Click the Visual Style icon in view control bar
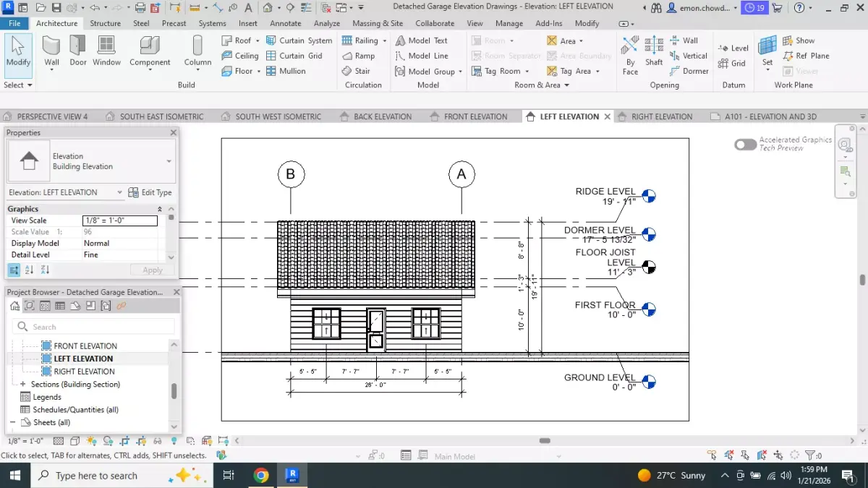Viewport: 868px width, 488px height. point(75,440)
